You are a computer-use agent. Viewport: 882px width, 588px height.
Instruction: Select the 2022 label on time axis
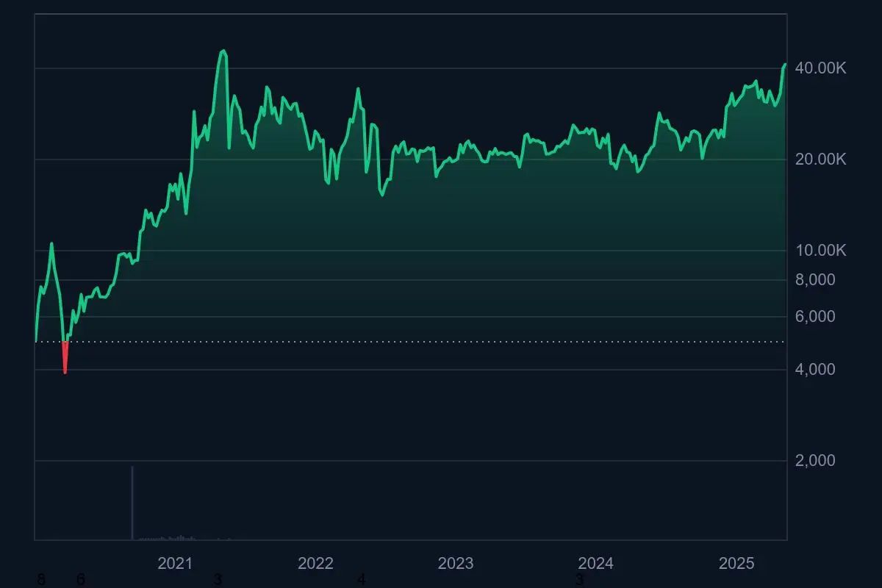pyautogui.click(x=315, y=564)
